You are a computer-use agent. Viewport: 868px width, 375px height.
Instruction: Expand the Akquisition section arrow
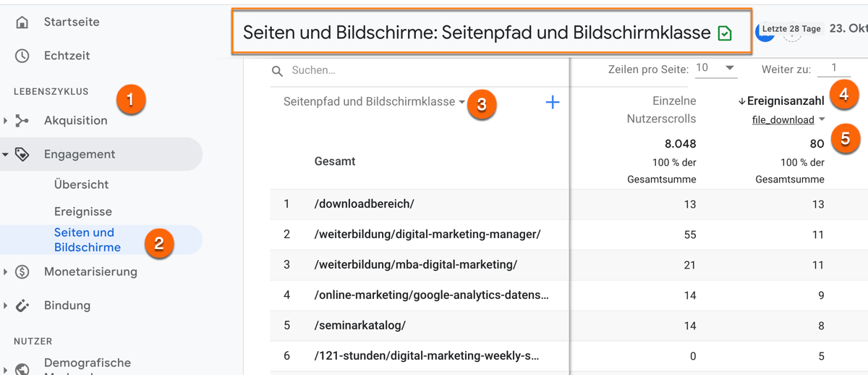[x=6, y=121]
